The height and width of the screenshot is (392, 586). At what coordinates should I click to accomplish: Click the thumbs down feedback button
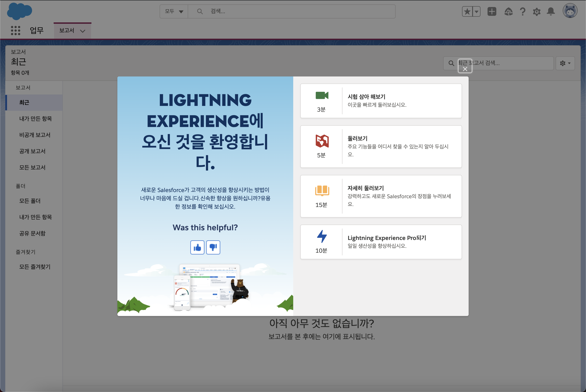point(213,247)
